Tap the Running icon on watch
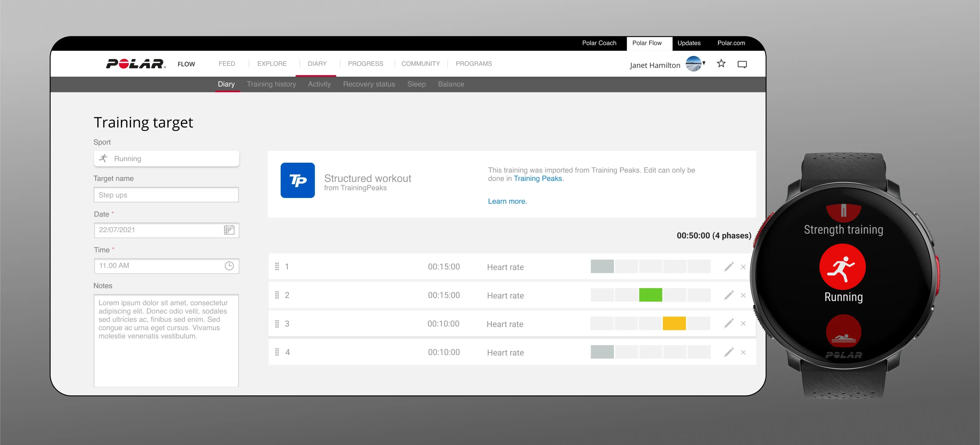980x445 pixels. [842, 267]
